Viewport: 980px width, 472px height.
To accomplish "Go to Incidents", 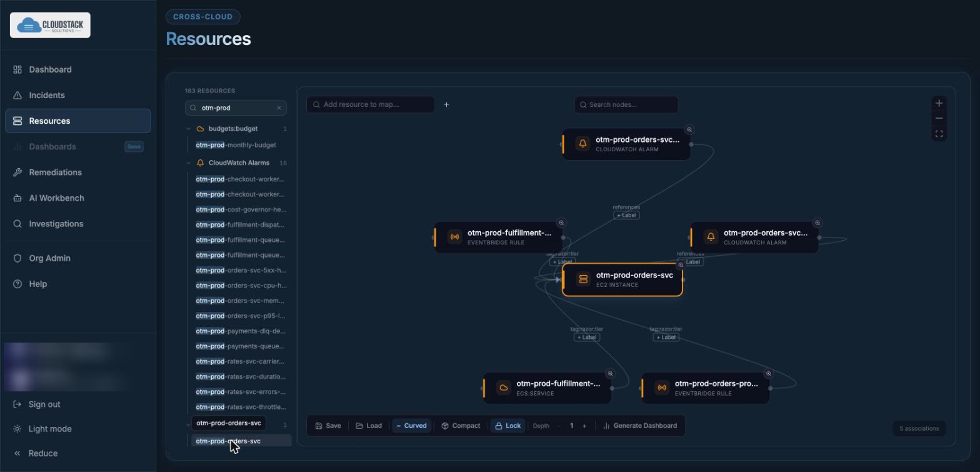I will [x=78, y=95].
